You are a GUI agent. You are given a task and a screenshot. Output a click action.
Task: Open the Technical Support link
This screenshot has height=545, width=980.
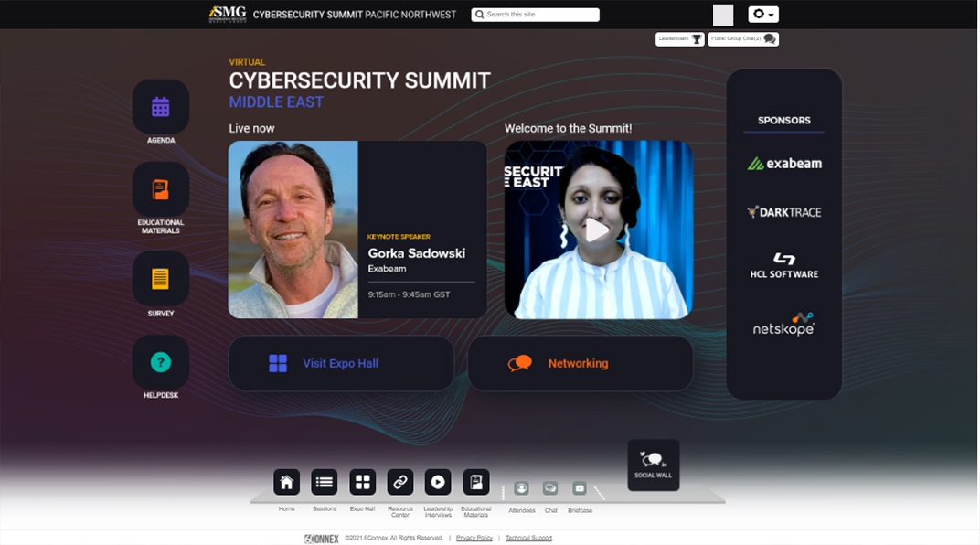point(528,538)
